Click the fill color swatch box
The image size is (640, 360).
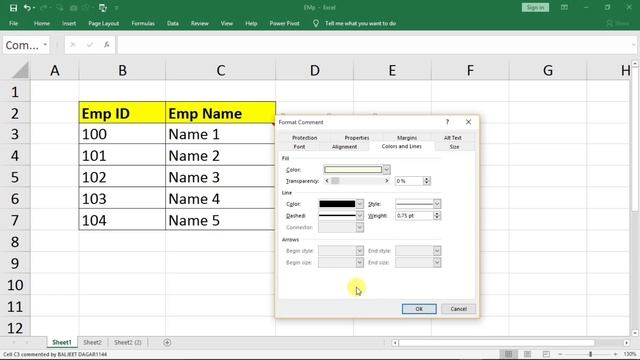tap(353, 169)
